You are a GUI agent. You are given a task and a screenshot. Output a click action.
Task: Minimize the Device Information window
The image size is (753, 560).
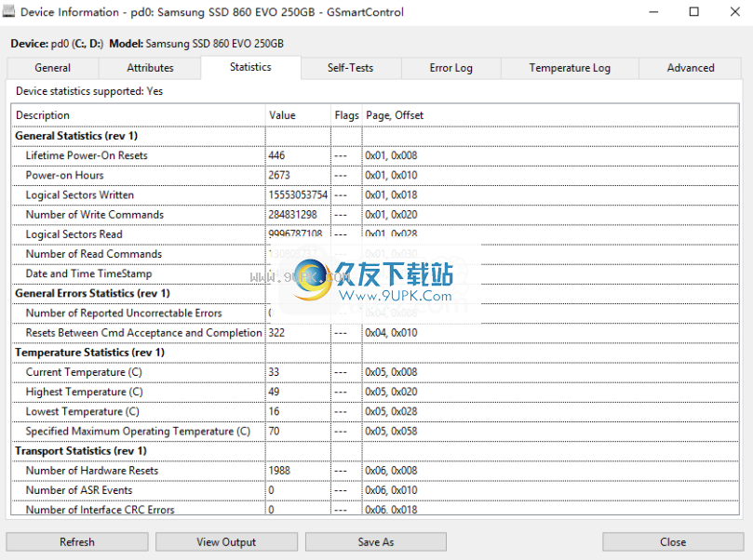tap(653, 11)
